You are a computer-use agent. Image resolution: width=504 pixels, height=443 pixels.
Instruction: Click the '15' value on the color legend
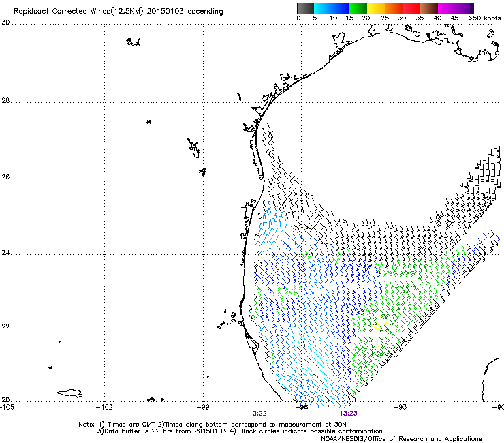pyautogui.click(x=349, y=18)
